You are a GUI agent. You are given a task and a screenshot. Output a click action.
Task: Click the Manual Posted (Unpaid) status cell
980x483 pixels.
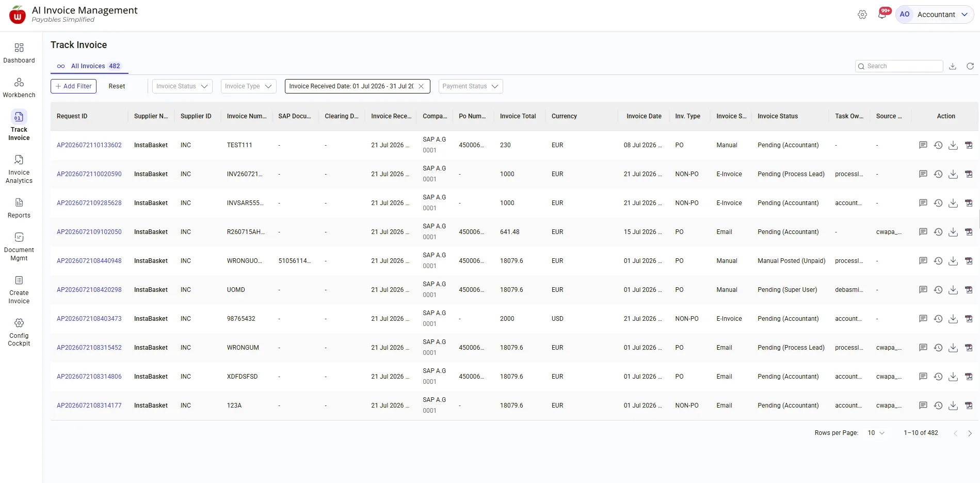791,261
